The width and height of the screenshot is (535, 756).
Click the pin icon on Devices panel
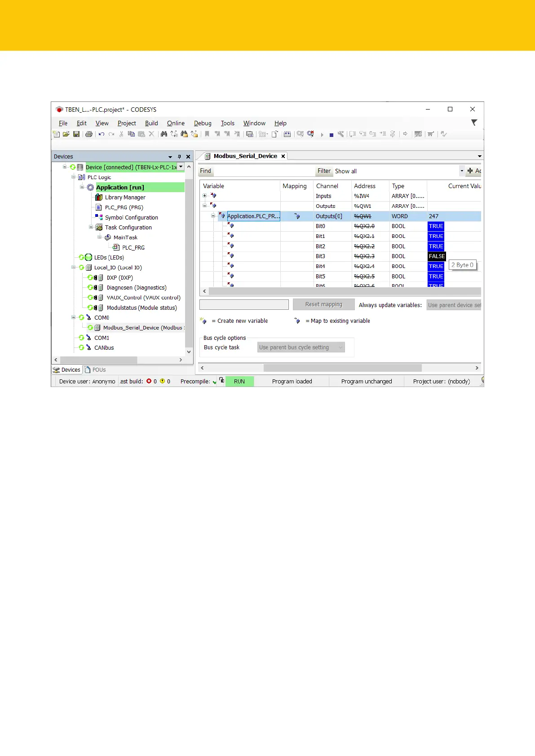[x=179, y=157]
